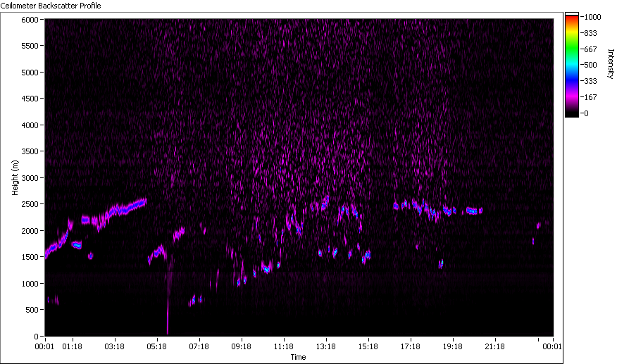Screen dimensions: 617x364
Task: Click the 3500 height tick label
Action: click(x=30, y=151)
